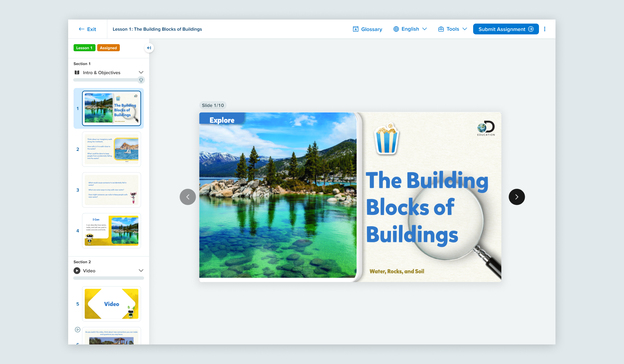Go to the next slide with the arrow
Image resolution: width=624 pixels, height=364 pixels.
coord(517,197)
